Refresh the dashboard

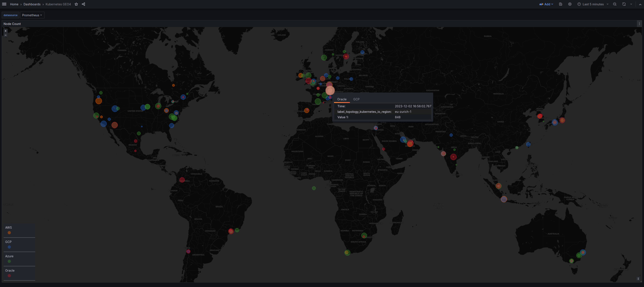point(624,4)
